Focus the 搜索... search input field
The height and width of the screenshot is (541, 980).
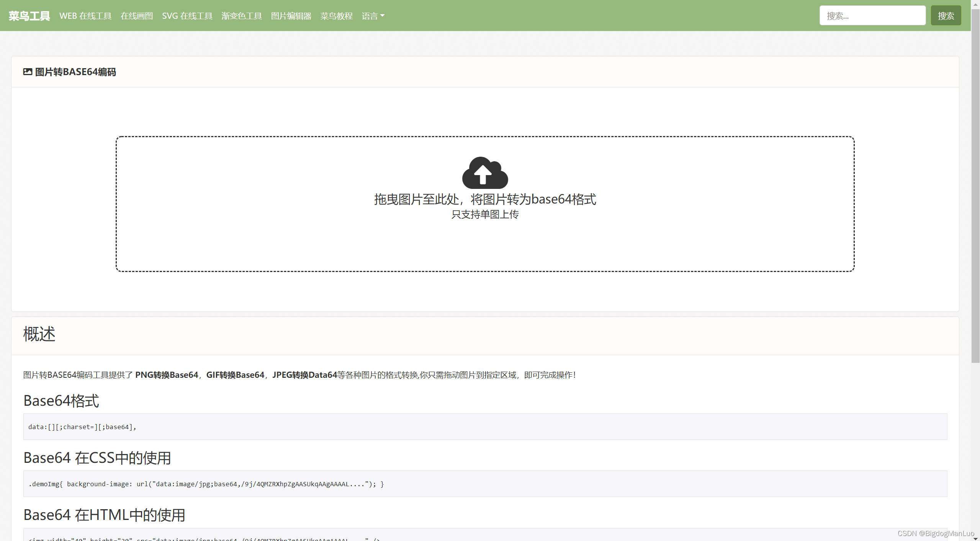point(872,16)
